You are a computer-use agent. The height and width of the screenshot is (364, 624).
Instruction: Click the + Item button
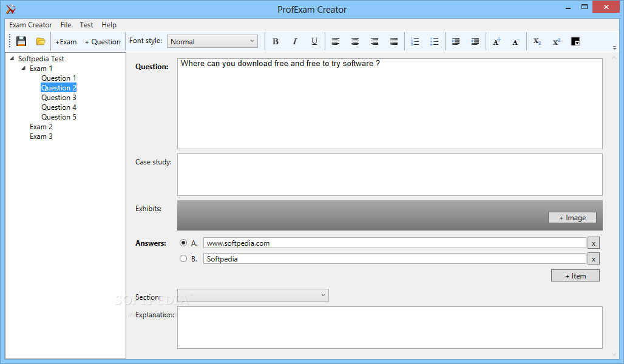coord(575,275)
